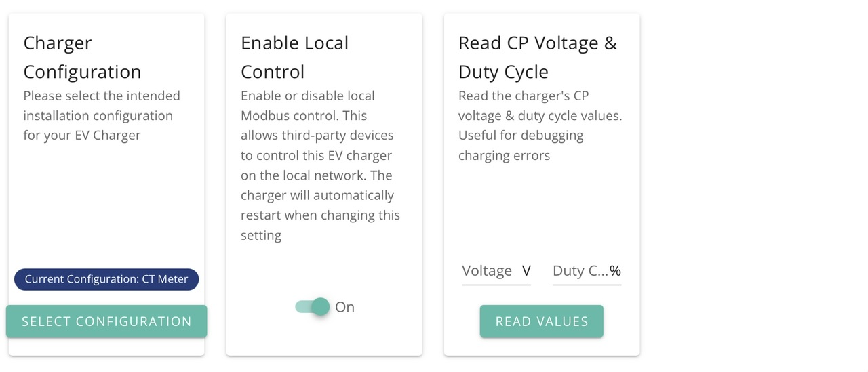Click the Enable Local Control heading
The height and width of the screenshot is (372, 868).
(x=294, y=57)
